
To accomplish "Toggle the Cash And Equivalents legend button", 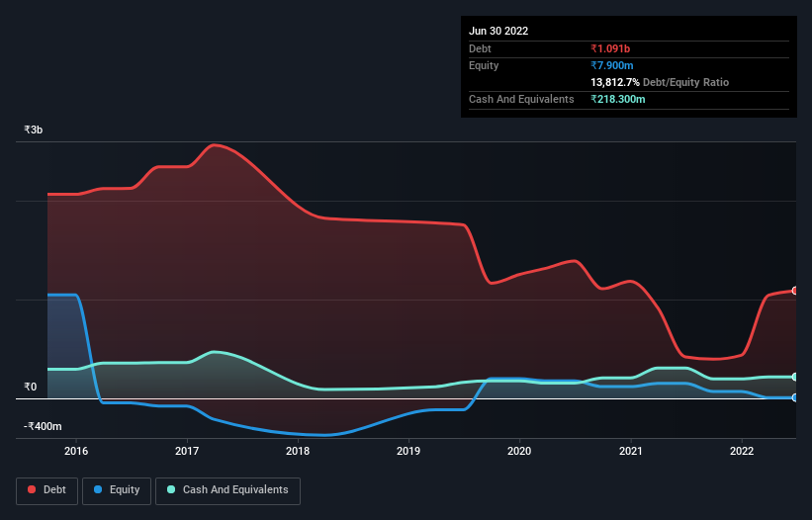I will [x=227, y=490].
